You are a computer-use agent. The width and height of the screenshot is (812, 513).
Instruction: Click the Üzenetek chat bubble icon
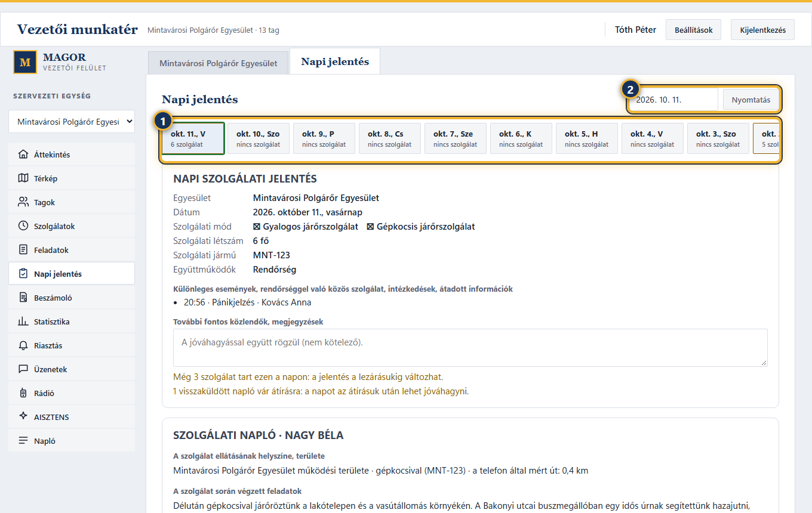click(23, 369)
